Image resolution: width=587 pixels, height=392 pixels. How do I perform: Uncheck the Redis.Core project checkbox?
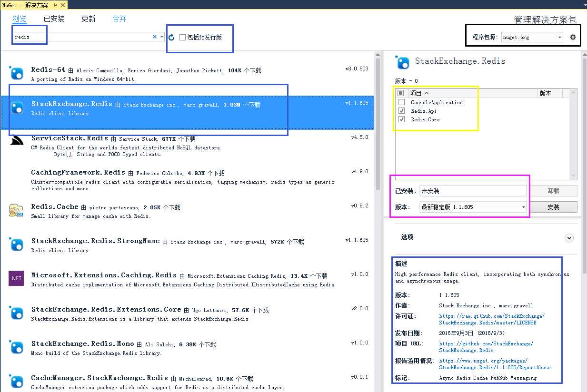[401, 119]
